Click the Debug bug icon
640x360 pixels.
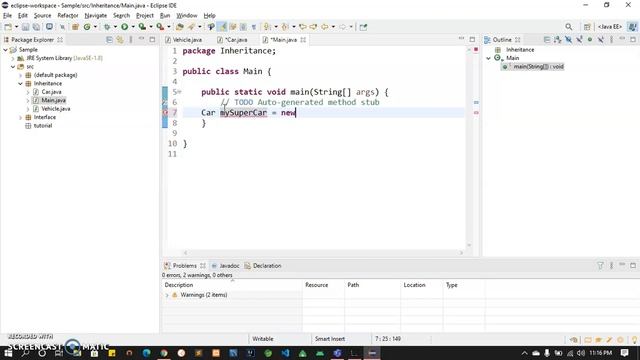pyautogui.click(x=107, y=27)
